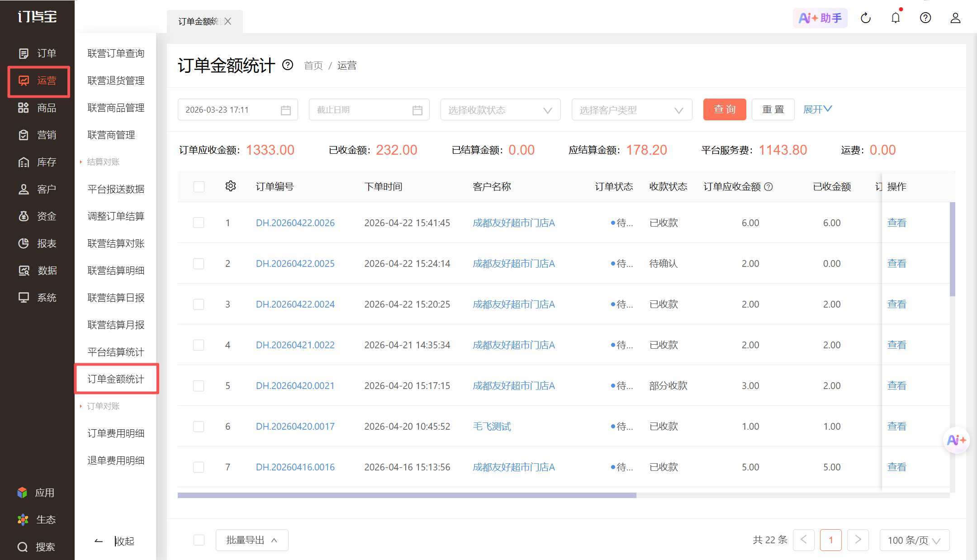
Task: Open help question mark in top bar
Action: coord(925,18)
